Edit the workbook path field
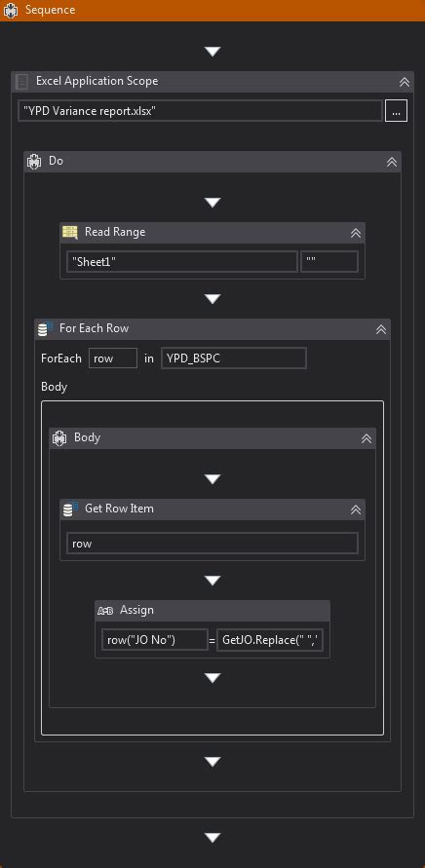This screenshot has height=868, width=425. pos(200,111)
